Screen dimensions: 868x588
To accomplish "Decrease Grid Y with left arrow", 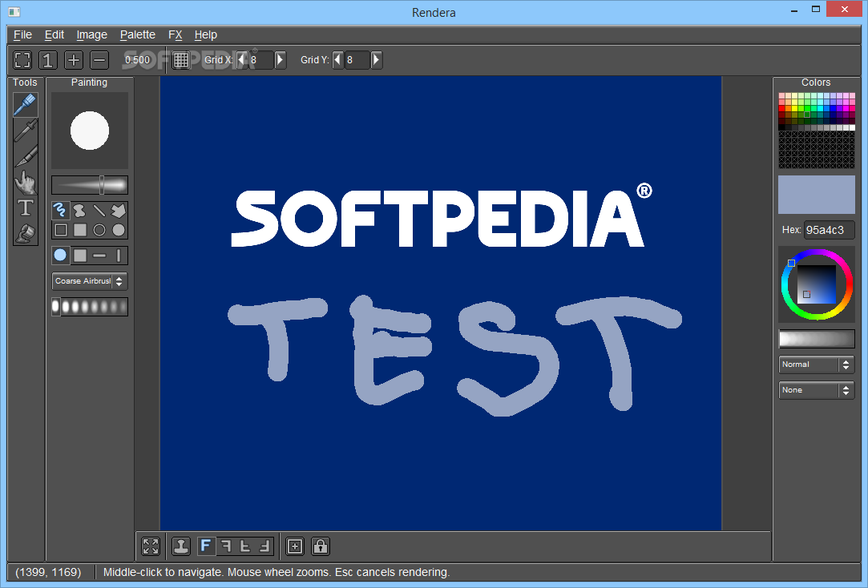I will (337, 60).
